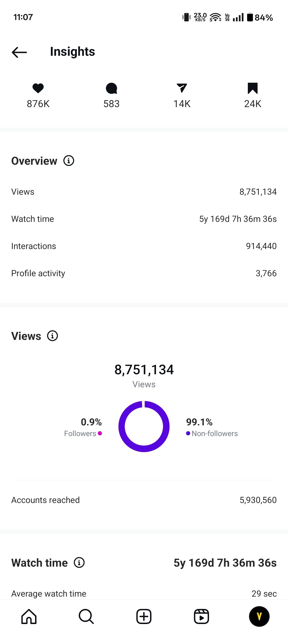Open the Reels tab

pos(202,617)
